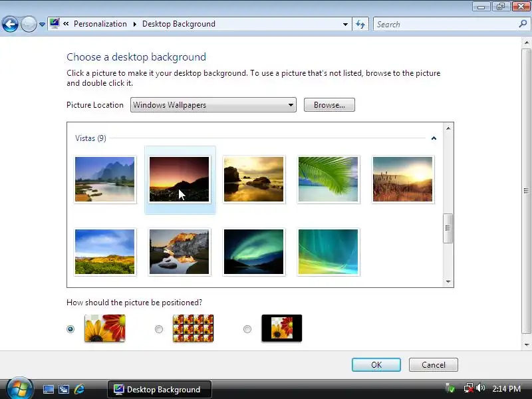Screen dimensions: 532x399
Task: Click the network disconnected tray icon
Action: [469, 388]
